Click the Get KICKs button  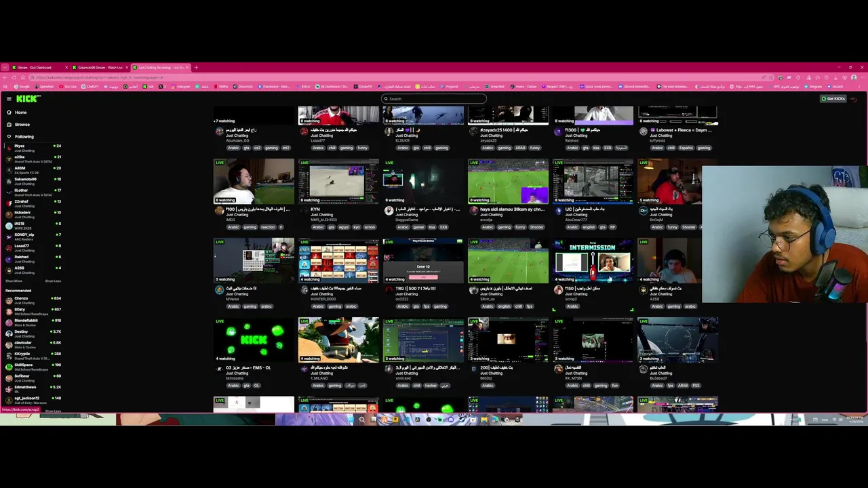pos(833,99)
